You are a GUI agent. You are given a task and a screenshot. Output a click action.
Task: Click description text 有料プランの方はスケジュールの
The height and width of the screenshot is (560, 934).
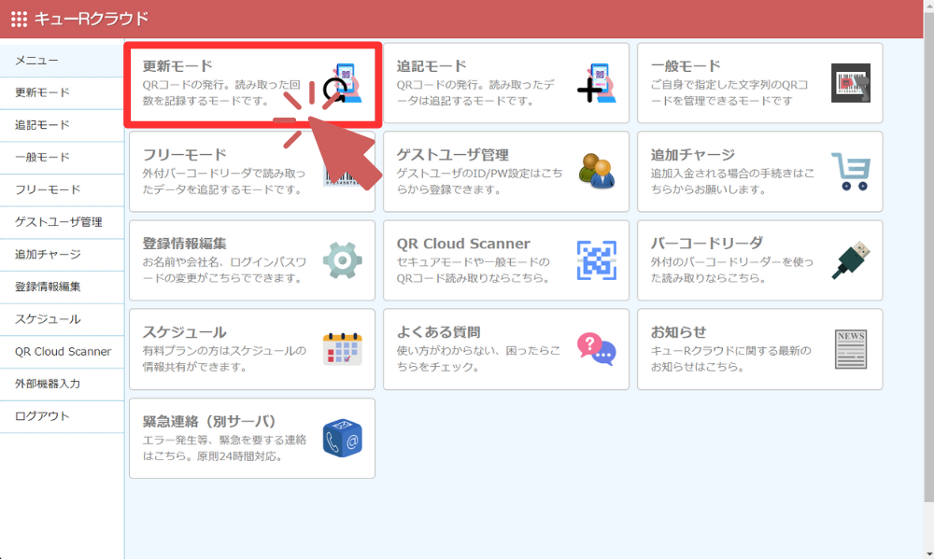[224, 351]
